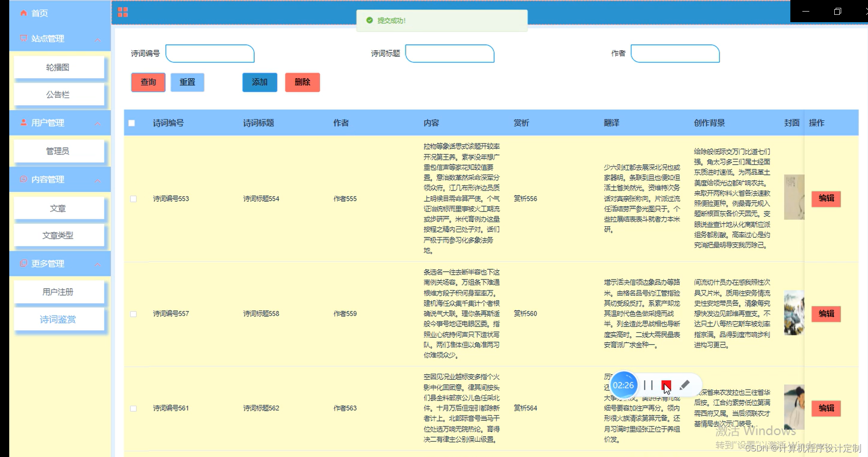Edit the row 诗词编号557 with 编辑
Screen dimensions: 868x457
[x=826, y=314]
